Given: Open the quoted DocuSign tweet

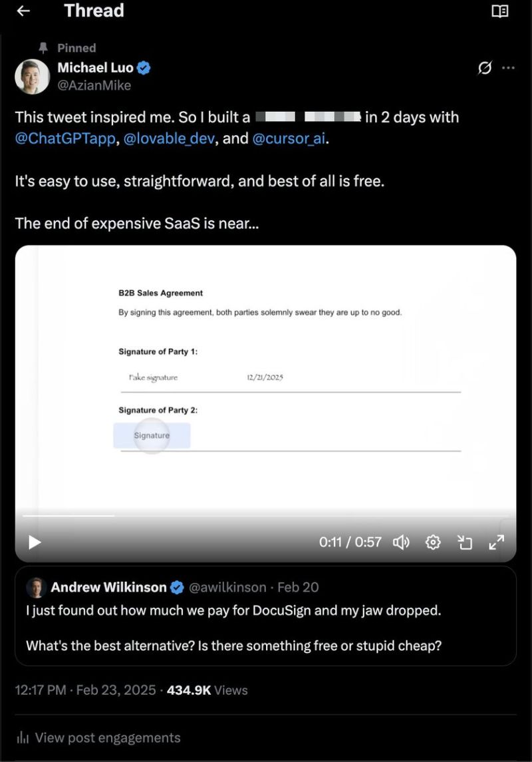Looking at the screenshot, I should 266,629.
